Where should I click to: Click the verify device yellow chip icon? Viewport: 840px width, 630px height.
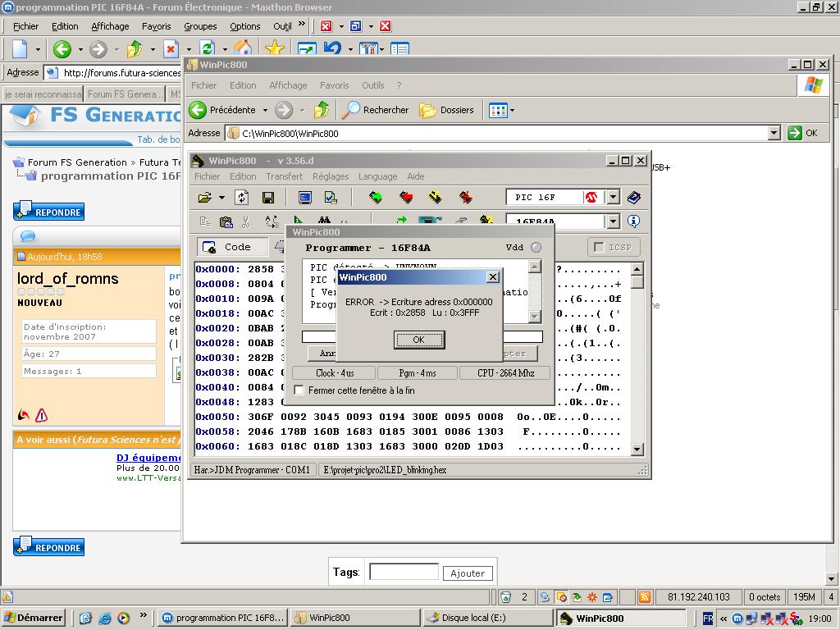(x=436, y=198)
